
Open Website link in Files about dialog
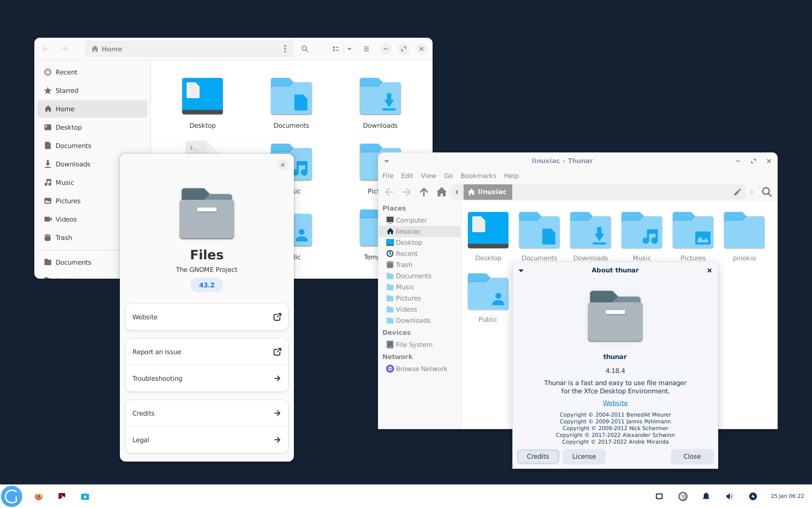click(x=207, y=317)
